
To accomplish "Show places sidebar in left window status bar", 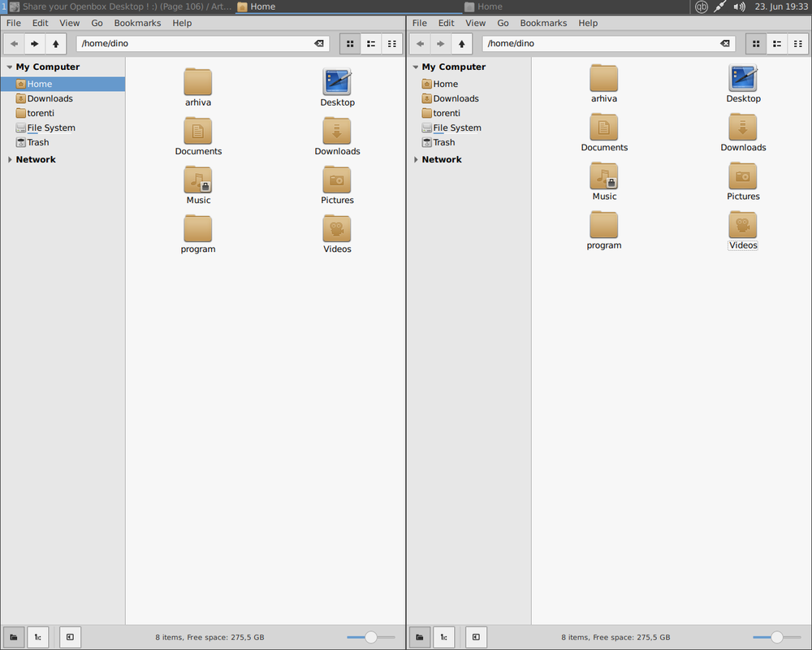I will pyautogui.click(x=14, y=637).
